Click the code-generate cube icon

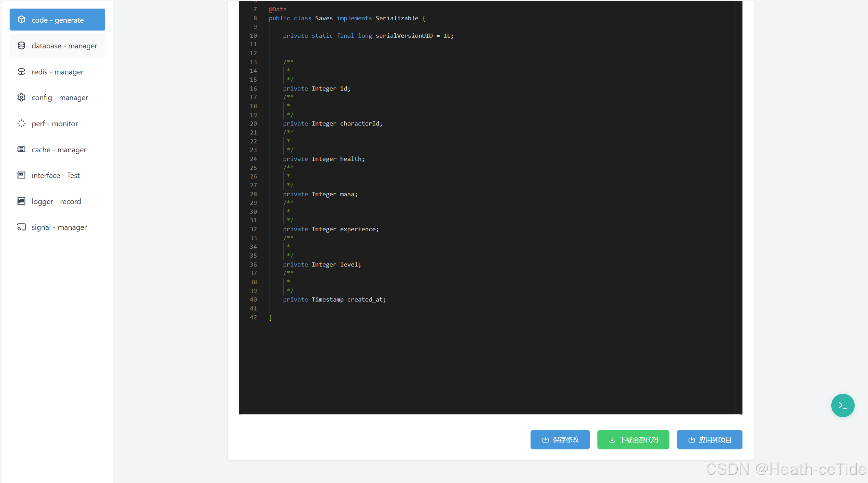pyautogui.click(x=21, y=20)
